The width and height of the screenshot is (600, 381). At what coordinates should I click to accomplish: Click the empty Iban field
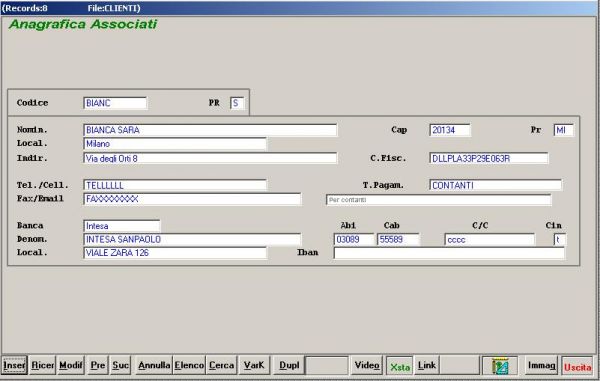449,253
